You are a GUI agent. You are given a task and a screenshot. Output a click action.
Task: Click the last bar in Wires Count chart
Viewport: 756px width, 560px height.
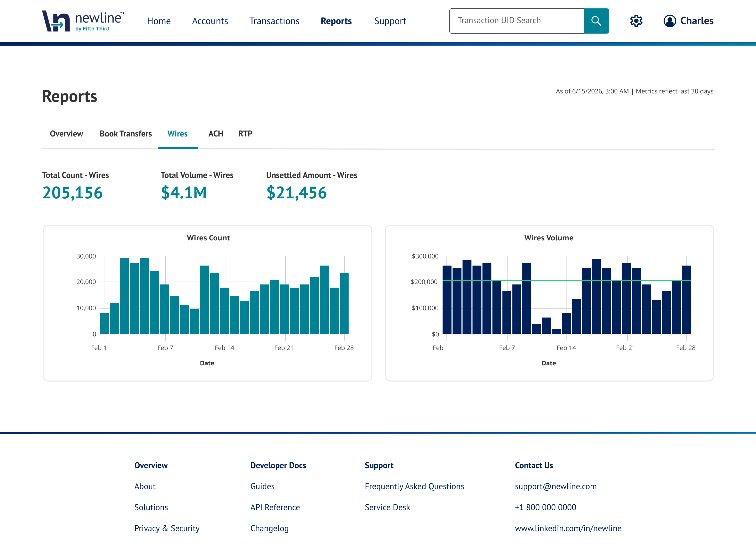click(x=344, y=303)
